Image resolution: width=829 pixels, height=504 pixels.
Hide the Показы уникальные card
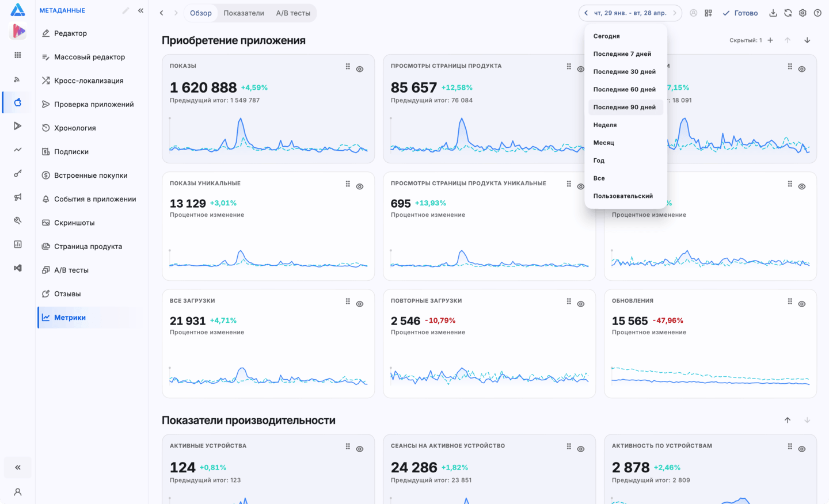click(360, 186)
